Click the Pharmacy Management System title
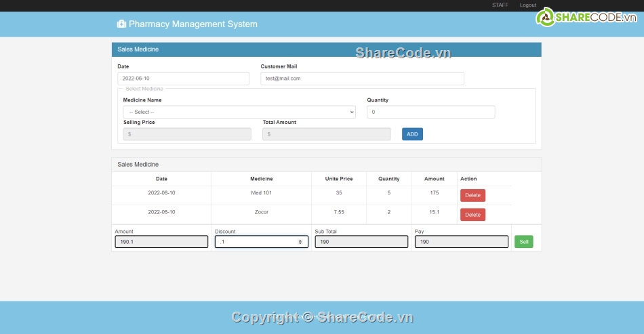 point(193,24)
